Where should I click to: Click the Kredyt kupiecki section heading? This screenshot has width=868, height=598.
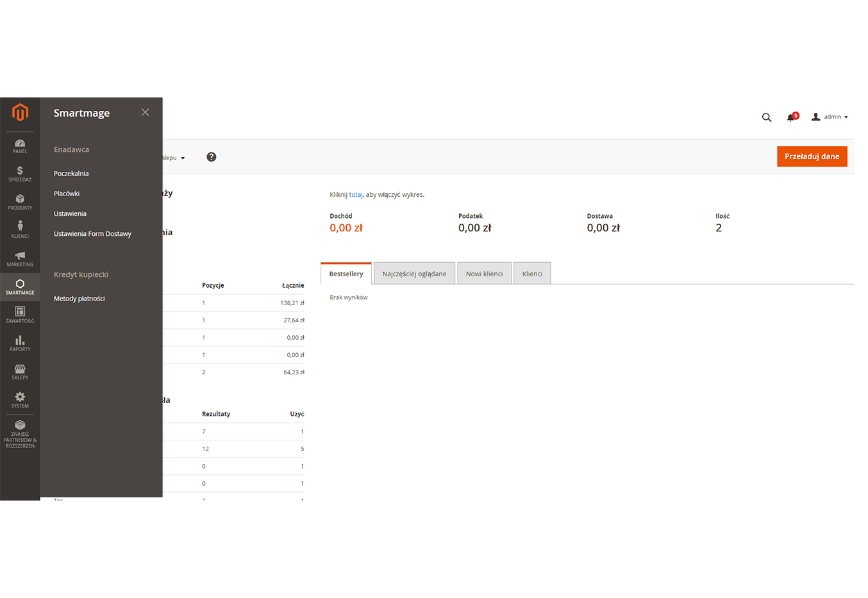81,274
